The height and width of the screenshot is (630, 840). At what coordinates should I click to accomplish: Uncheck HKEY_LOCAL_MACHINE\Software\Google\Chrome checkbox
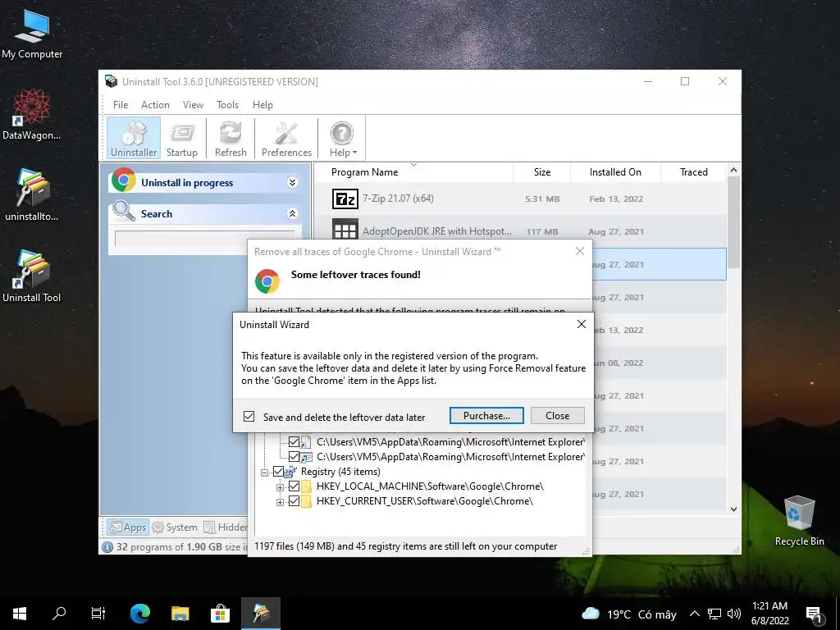294,486
